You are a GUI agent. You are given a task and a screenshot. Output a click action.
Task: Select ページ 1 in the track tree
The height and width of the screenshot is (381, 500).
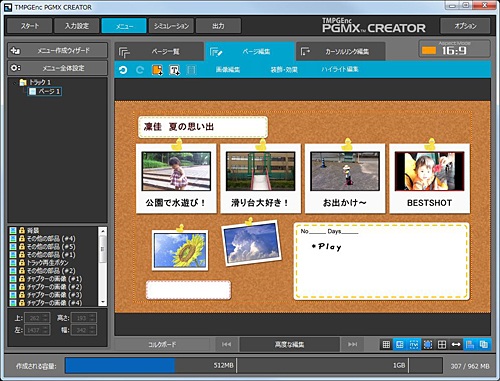click(45, 91)
